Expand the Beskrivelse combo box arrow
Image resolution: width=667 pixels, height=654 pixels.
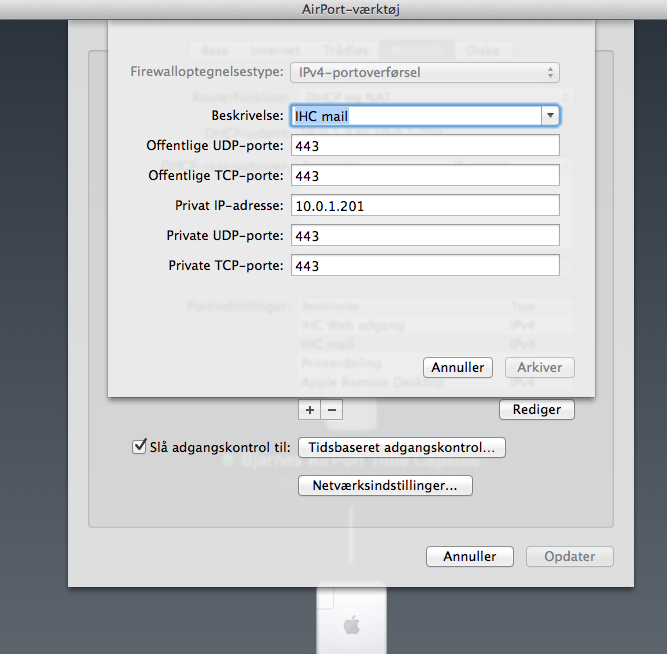click(550, 116)
